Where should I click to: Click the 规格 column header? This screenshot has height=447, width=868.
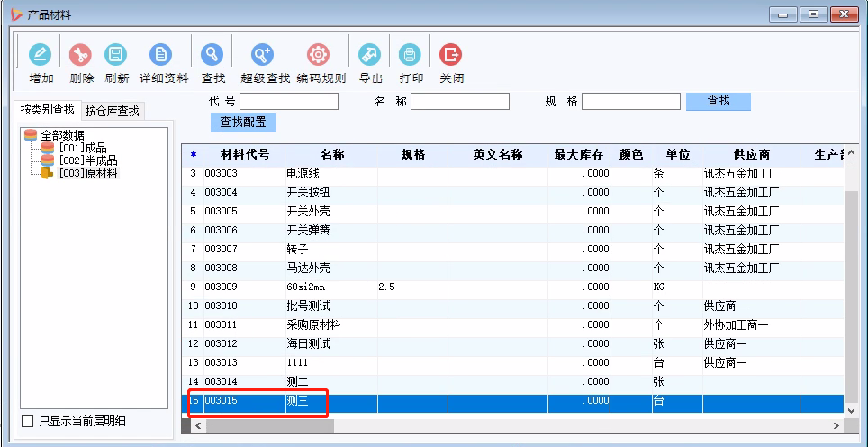tap(413, 155)
